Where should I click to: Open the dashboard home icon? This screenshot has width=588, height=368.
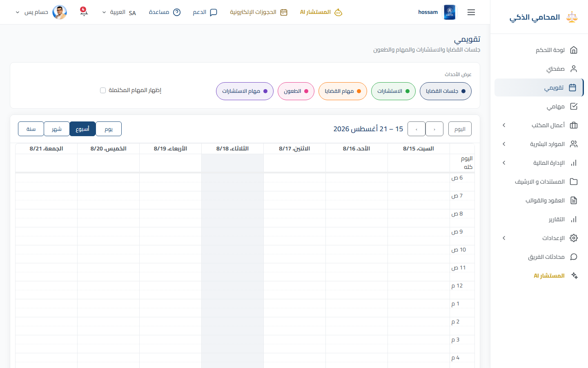pyautogui.click(x=574, y=50)
